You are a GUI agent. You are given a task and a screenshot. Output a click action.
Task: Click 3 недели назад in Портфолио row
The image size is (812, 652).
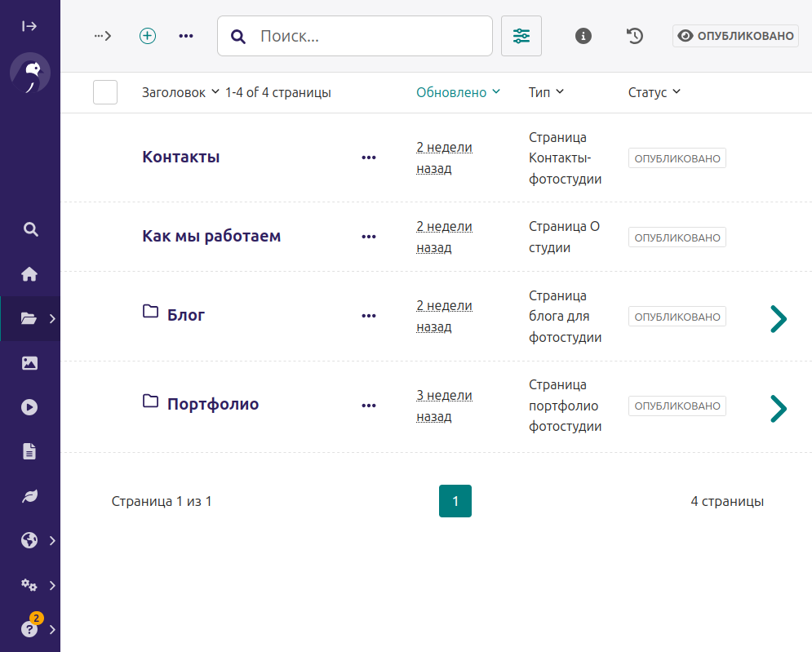(444, 406)
